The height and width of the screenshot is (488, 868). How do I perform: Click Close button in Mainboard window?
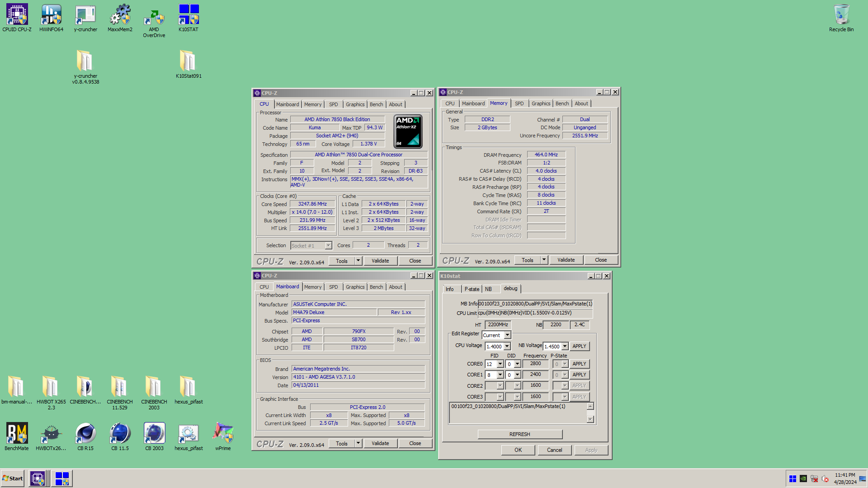[x=415, y=443]
